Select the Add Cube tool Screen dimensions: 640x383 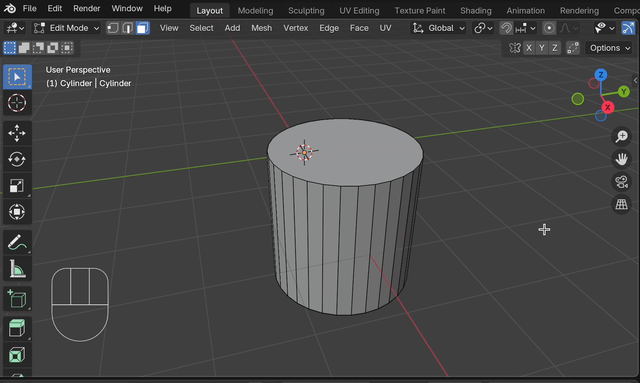coord(17,299)
